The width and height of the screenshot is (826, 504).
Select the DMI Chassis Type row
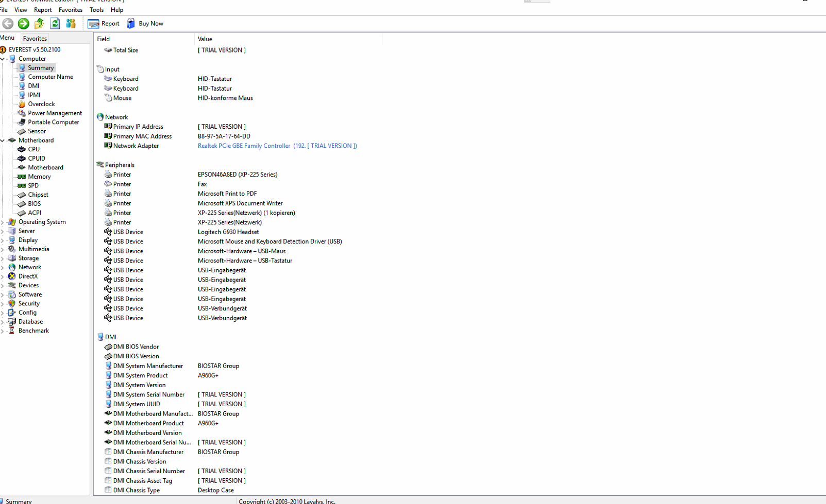coord(239,490)
